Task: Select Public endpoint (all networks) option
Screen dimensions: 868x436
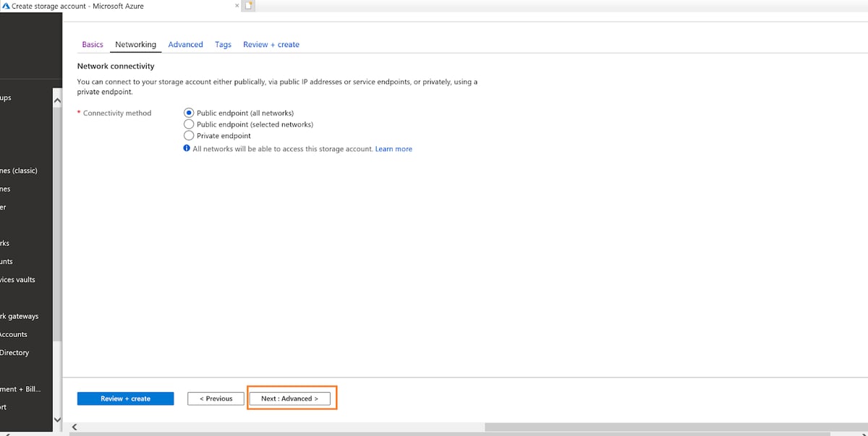Action: [x=189, y=113]
